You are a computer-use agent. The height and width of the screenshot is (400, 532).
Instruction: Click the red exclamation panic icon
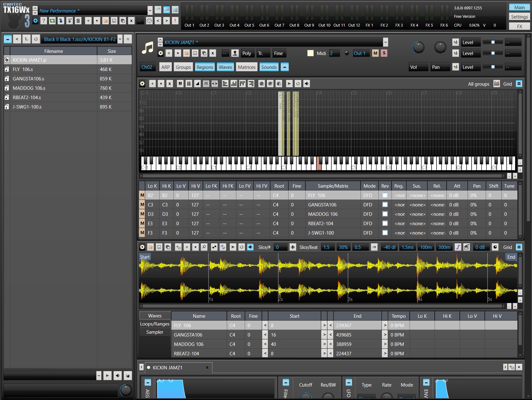coord(175,21)
